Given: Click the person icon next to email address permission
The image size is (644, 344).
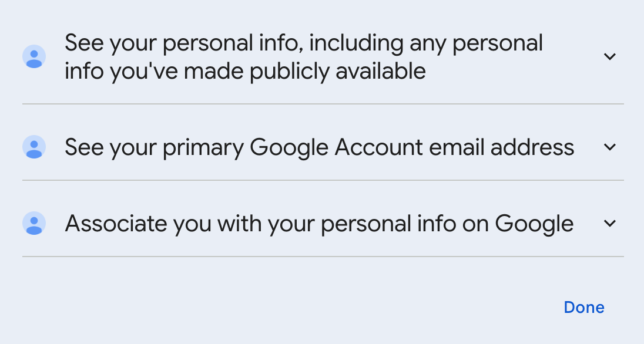Looking at the screenshot, I should click(34, 147).
